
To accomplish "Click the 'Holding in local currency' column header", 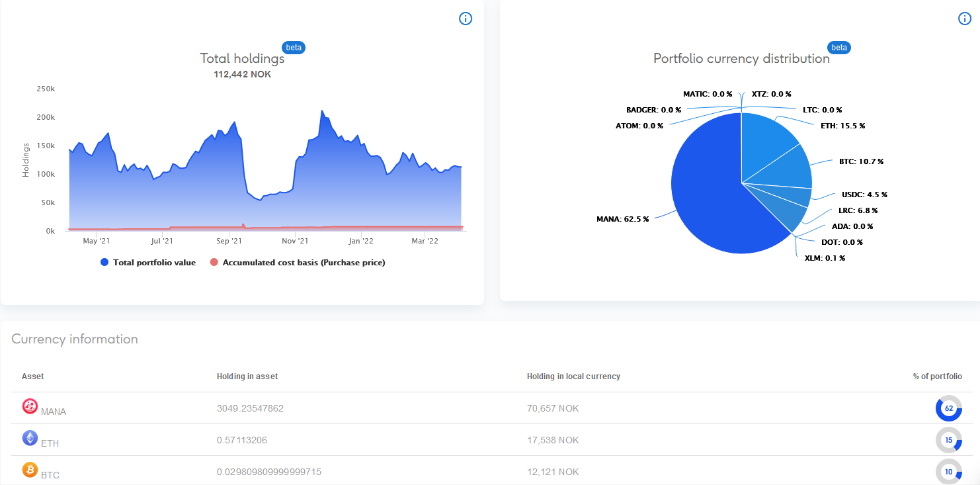I will [x=573, y=376].
